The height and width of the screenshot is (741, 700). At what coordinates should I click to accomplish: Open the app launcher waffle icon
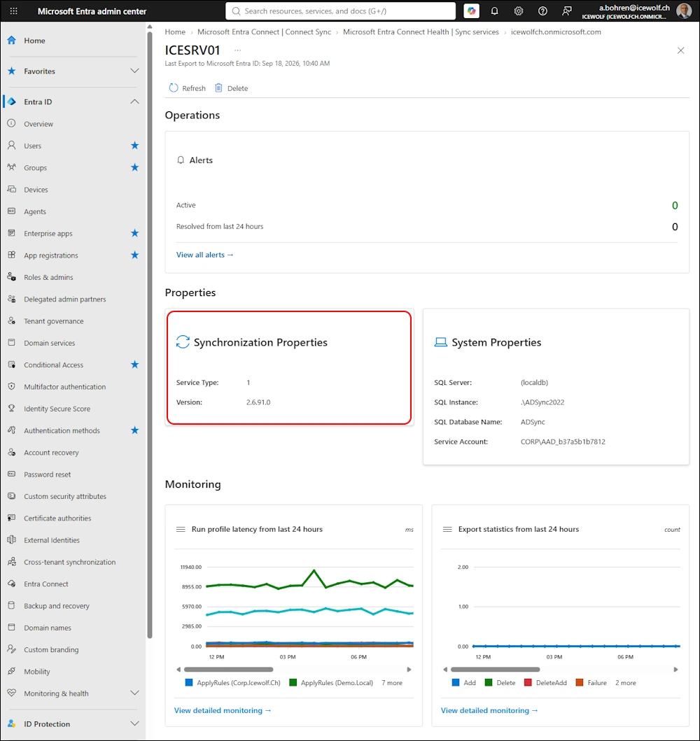(14, 11)
